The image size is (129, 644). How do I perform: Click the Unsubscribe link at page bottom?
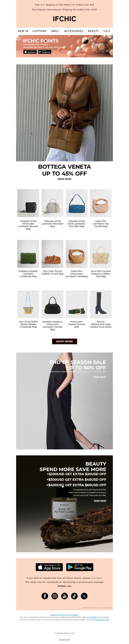[x=64, y=639]
